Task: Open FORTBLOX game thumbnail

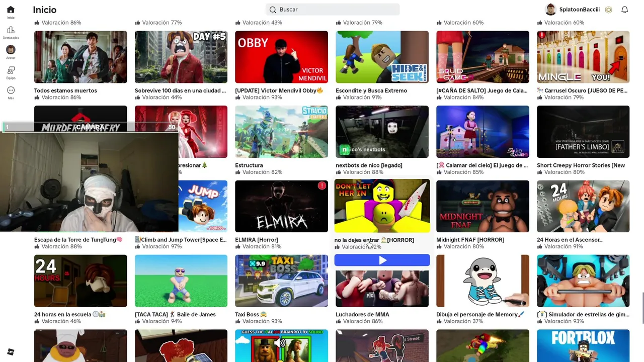Action: coord(583,345)
